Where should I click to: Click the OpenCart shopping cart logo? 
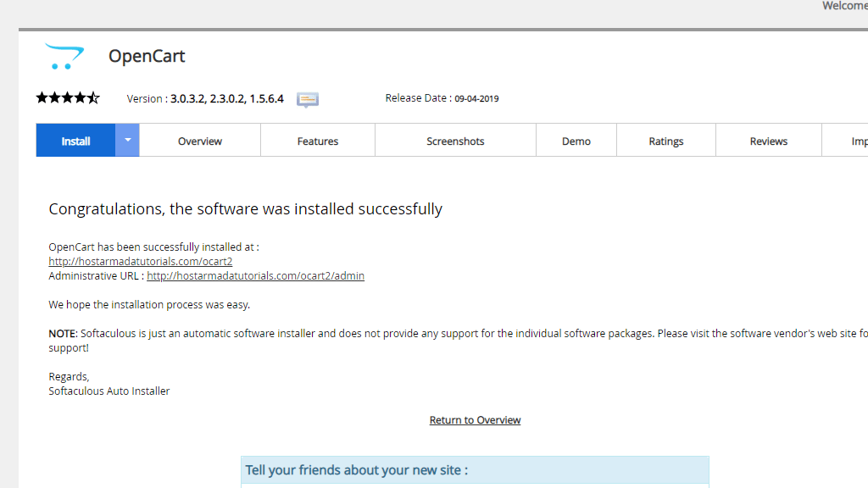[64, 57]
